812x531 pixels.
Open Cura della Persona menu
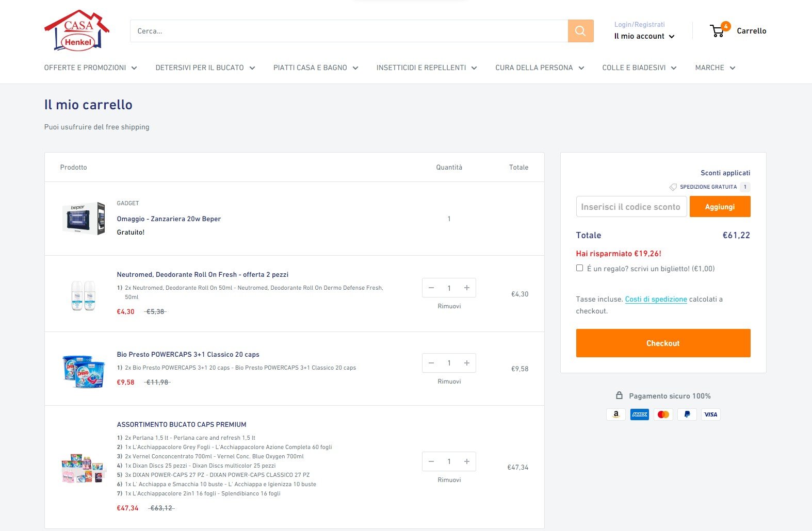(539, 68)
